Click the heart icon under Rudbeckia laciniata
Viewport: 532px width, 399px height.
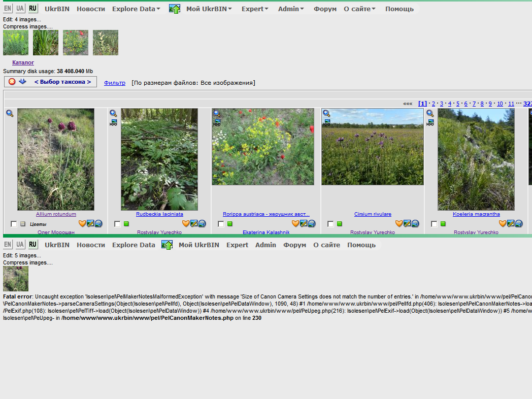click(x=186, y=224)
